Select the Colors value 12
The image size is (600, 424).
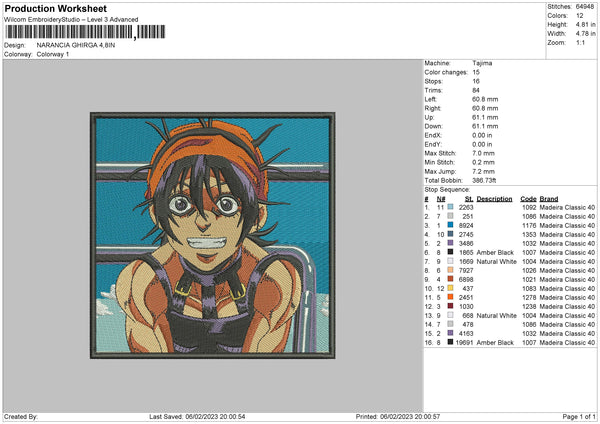[579, 16]
